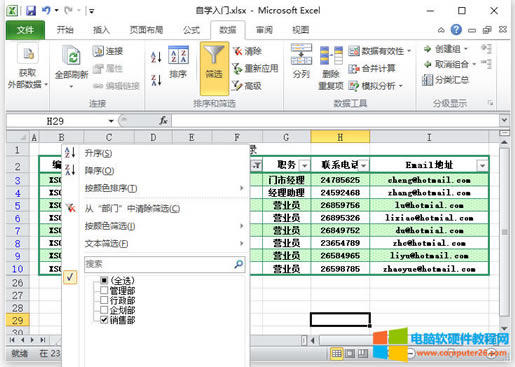Viewport: 515px width, 367px height.
Task: Open the 数据有效性 dropdown
Action: click(x=409, y=51)
